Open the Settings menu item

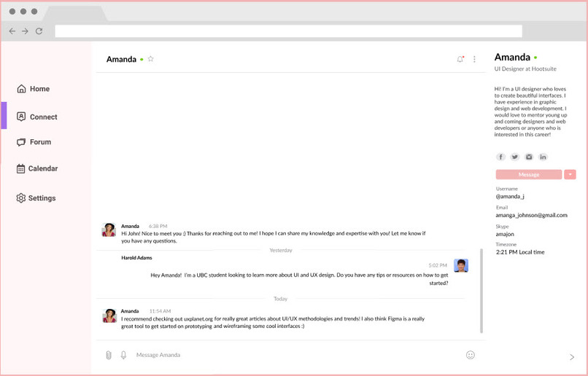[36, 198]
